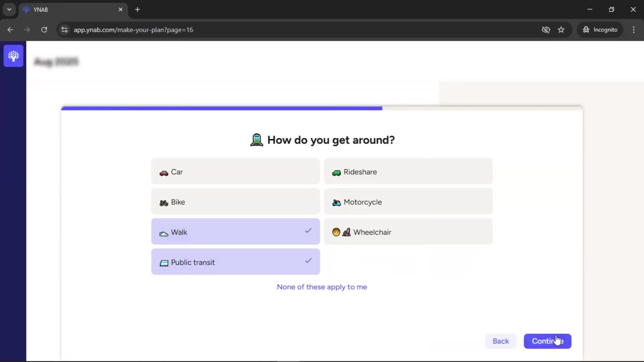Go back to the previous question

(500, 341)
